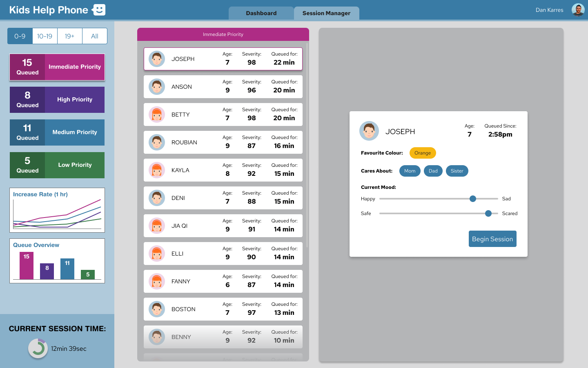Screen dimensions: 588x368
Task: Open the High Priority queue
Action: 57,100
